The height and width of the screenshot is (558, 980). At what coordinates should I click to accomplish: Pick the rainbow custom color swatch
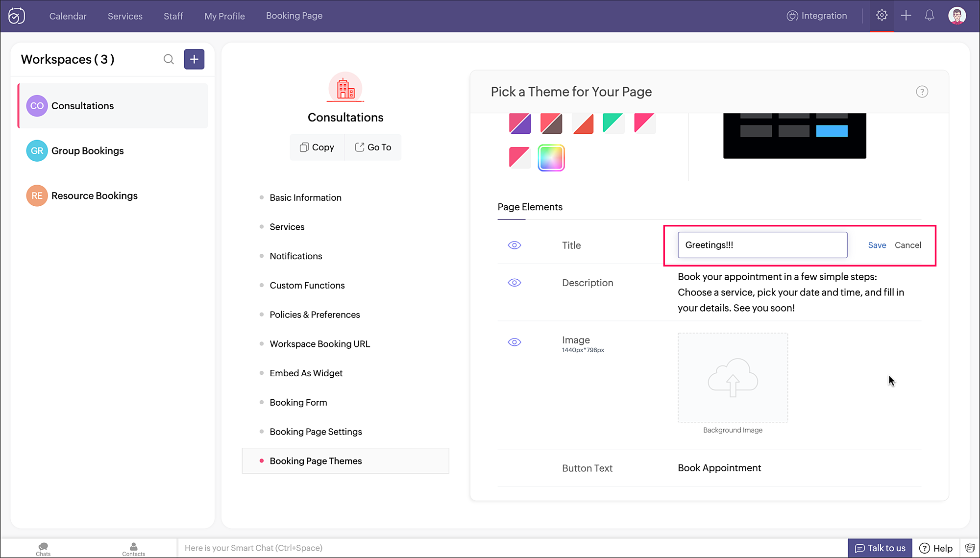pos(551,158)
